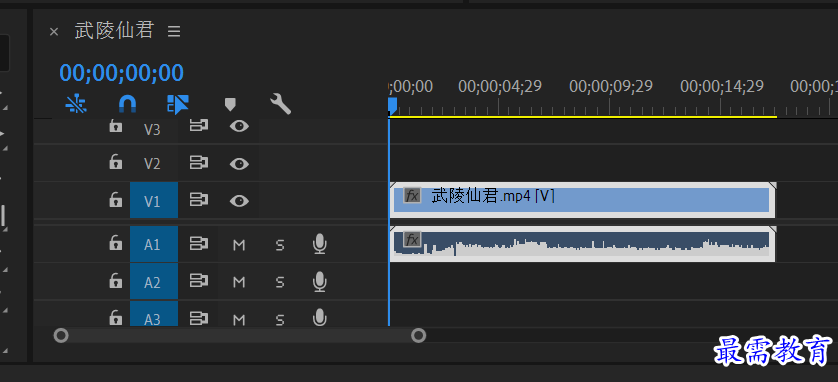Open fx badge on the A1 audio clip
This screenshot has height=382, width=838.
(412, 239)
